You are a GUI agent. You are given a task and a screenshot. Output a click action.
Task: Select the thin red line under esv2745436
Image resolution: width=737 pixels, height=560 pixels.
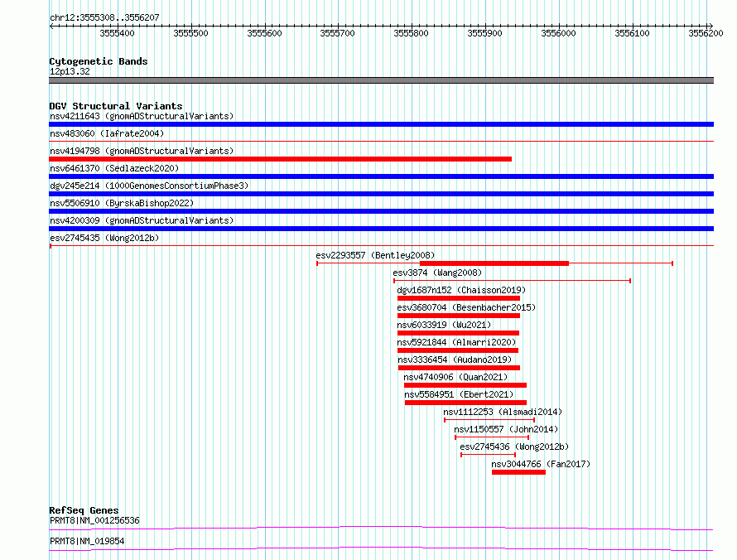pos(489,455)
